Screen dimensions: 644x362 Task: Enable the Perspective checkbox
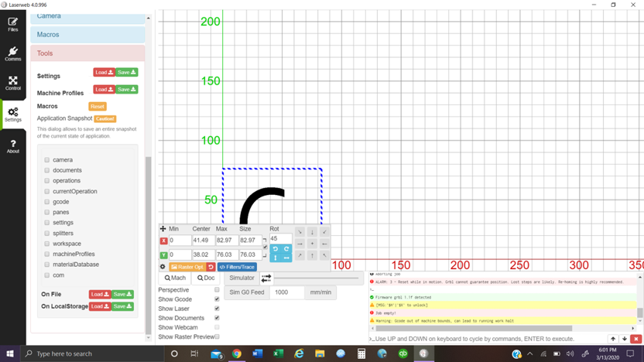(217, 290)
